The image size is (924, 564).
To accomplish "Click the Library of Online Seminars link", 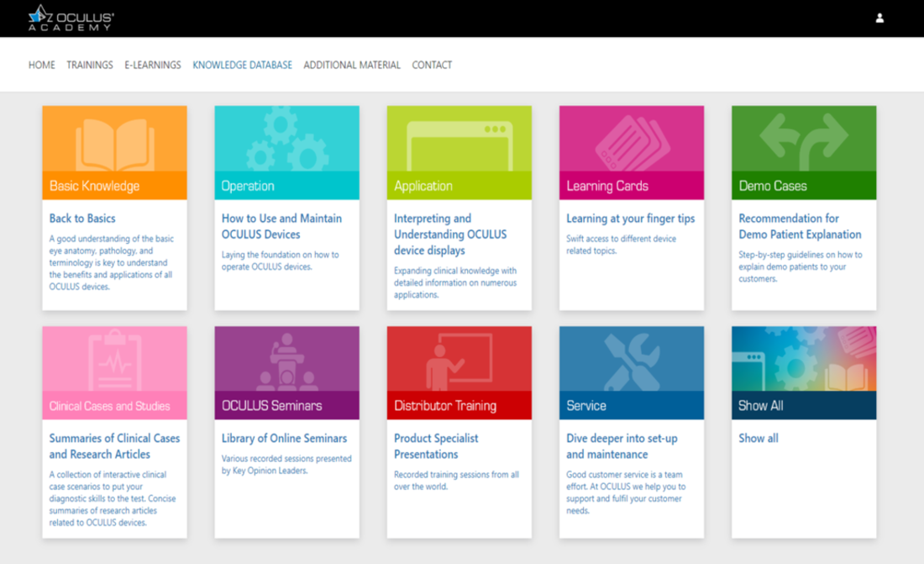I will [x=284, y=438].
